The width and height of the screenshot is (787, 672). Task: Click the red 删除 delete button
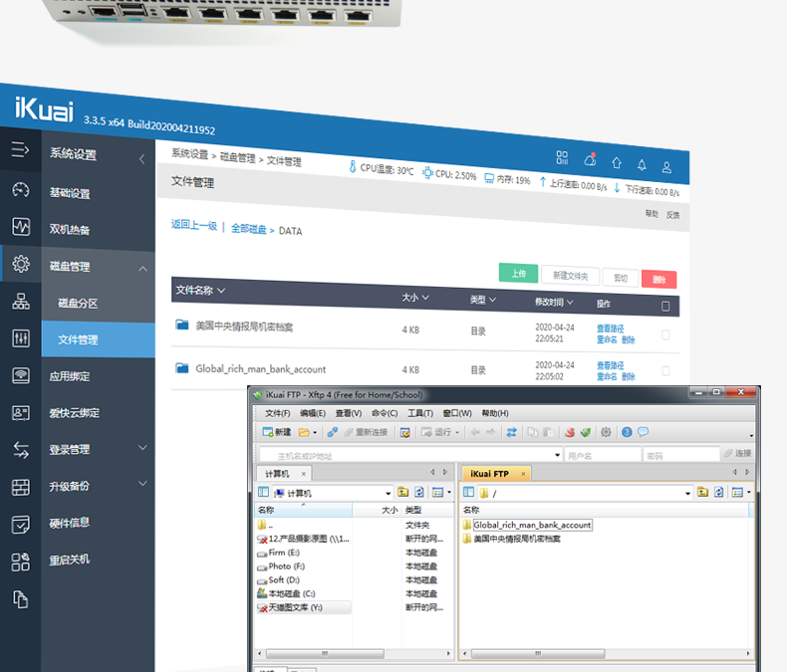pyautogui.click(x=659, y=280)
